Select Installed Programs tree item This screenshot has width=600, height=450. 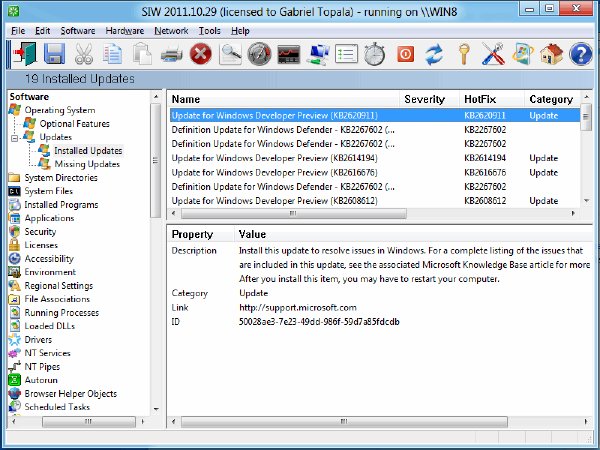click(61, 205)
